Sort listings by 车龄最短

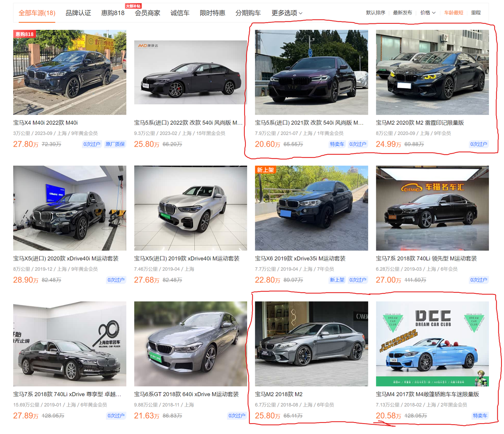(x=454, y=13)
